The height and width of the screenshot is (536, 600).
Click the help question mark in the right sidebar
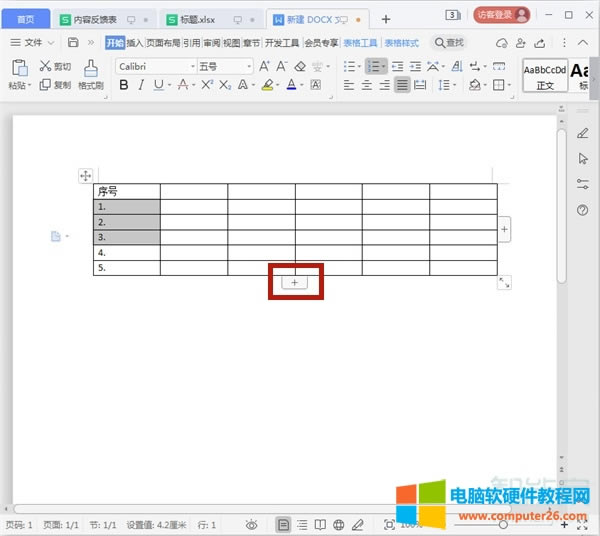pyautogui.click(x=583, y=210)
